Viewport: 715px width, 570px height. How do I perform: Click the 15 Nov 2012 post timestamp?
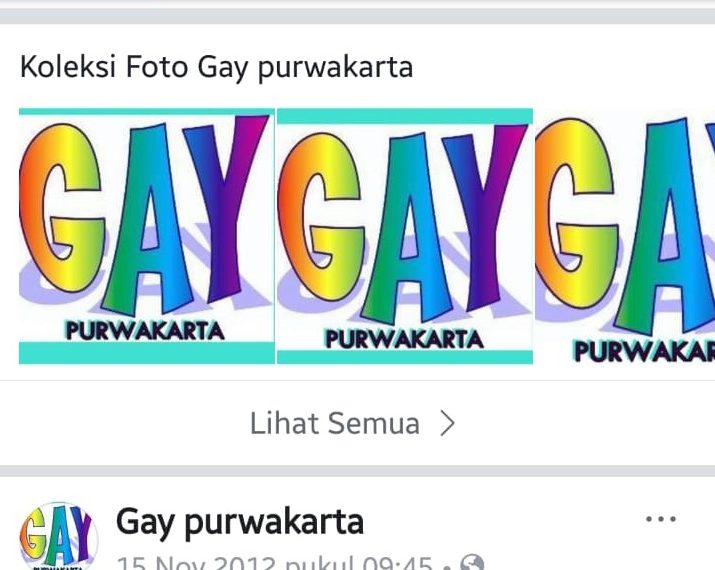pyautogui.click(x=274, y=563)
